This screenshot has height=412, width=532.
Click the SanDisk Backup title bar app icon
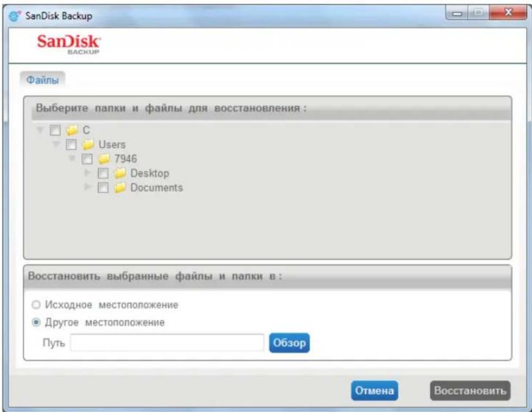(x=15, y=16)
